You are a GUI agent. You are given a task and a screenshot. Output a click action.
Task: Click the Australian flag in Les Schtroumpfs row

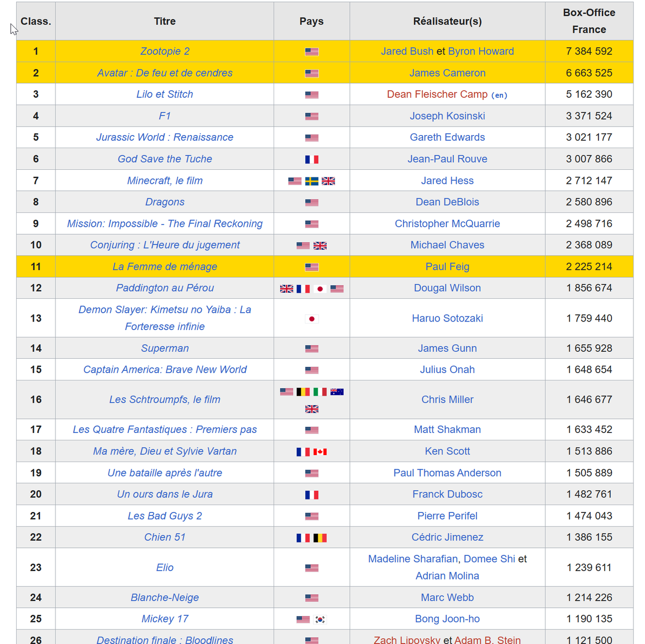[337, 392]
